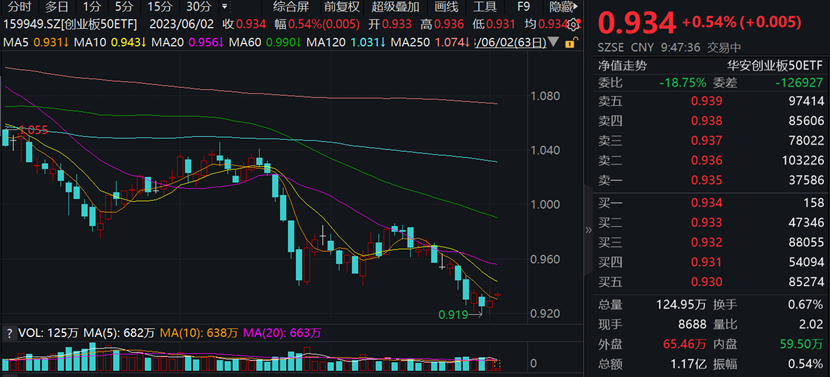The height and width of the screenshot is (377, 830).
Task: Activate 画线 drawing tools
Action: (x=445, y=7)
